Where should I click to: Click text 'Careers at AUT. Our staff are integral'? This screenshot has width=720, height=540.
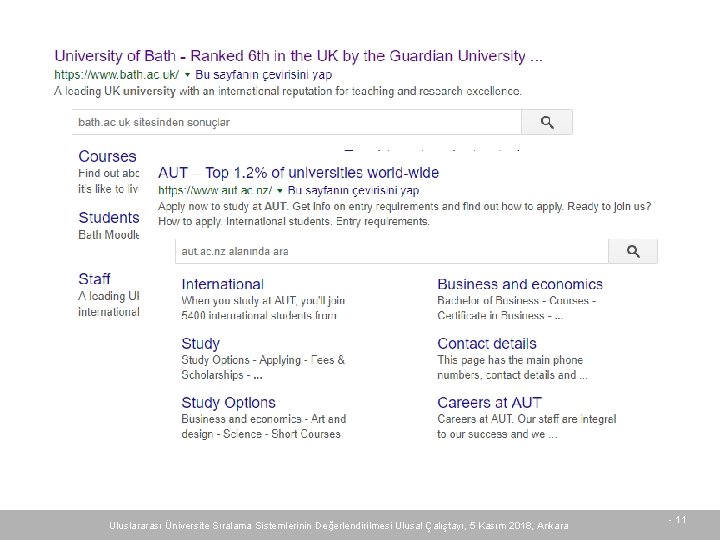526,419
